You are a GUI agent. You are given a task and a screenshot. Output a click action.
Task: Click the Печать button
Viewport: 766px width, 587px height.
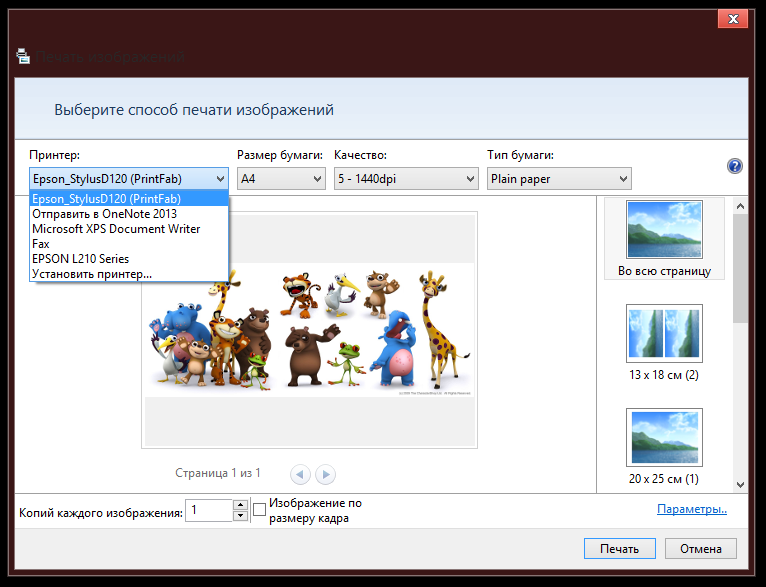619,549
